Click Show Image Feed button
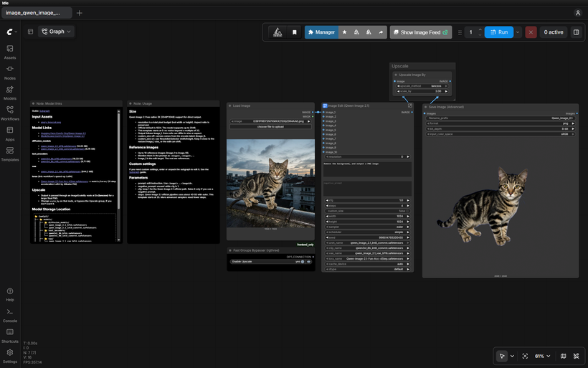This screenshot has height=368, width=588. 421,32
